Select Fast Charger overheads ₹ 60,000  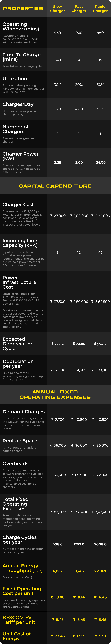tap(79, 475)
